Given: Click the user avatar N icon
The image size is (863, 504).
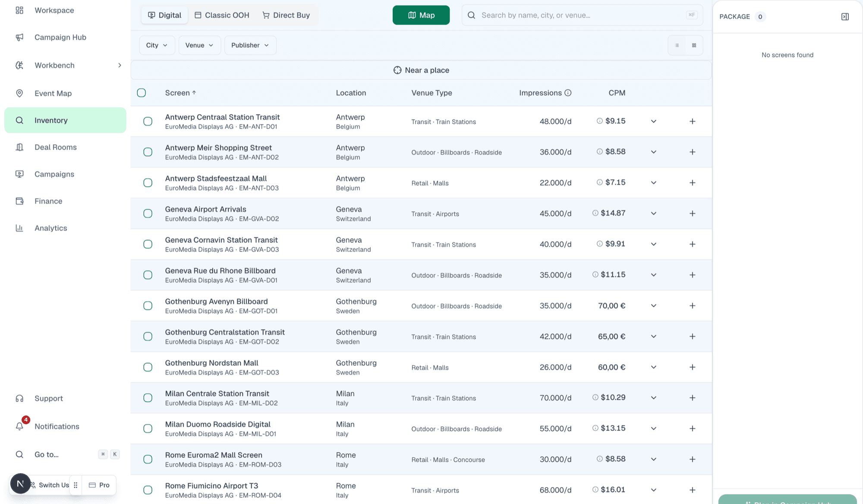Looking at the screenshot, I should tap(20, 484).
